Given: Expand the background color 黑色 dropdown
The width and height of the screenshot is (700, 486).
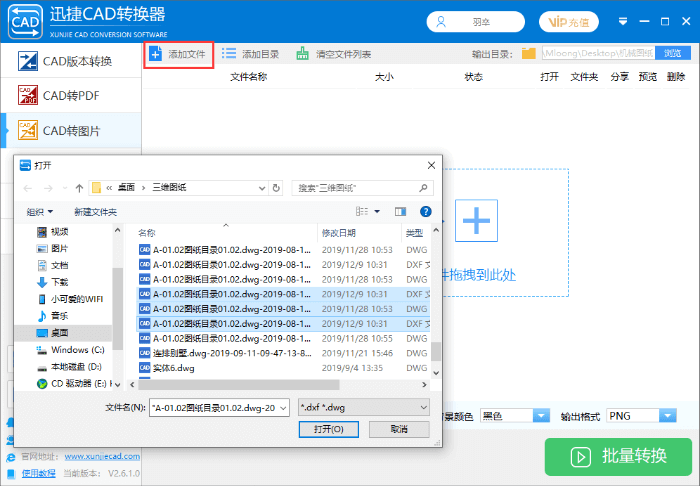Looking at the screenshot, I should pos(541,416).
